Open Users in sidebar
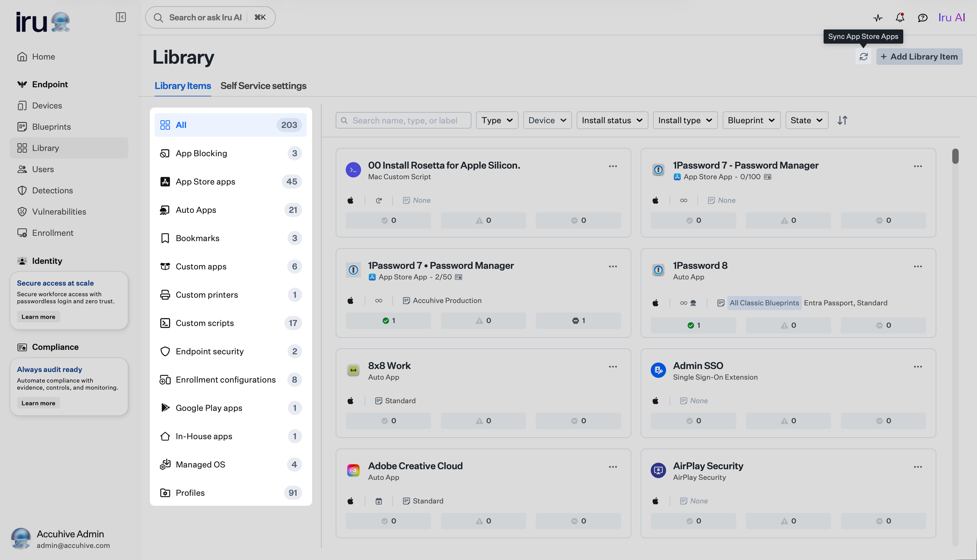Viewport: 977px width, 560px height. click(x=69, y=169)
